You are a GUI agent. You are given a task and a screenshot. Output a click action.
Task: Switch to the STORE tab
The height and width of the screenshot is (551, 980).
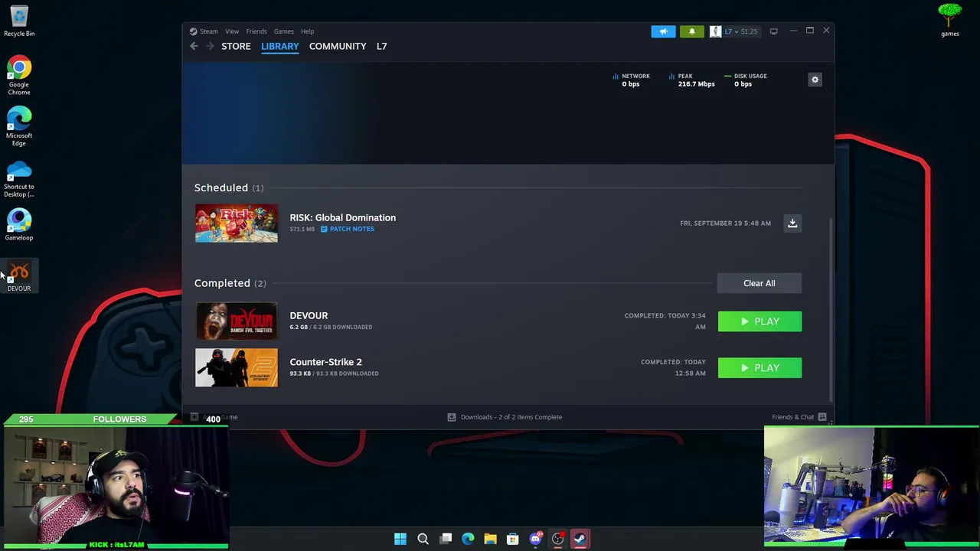(x=236, y=46)
